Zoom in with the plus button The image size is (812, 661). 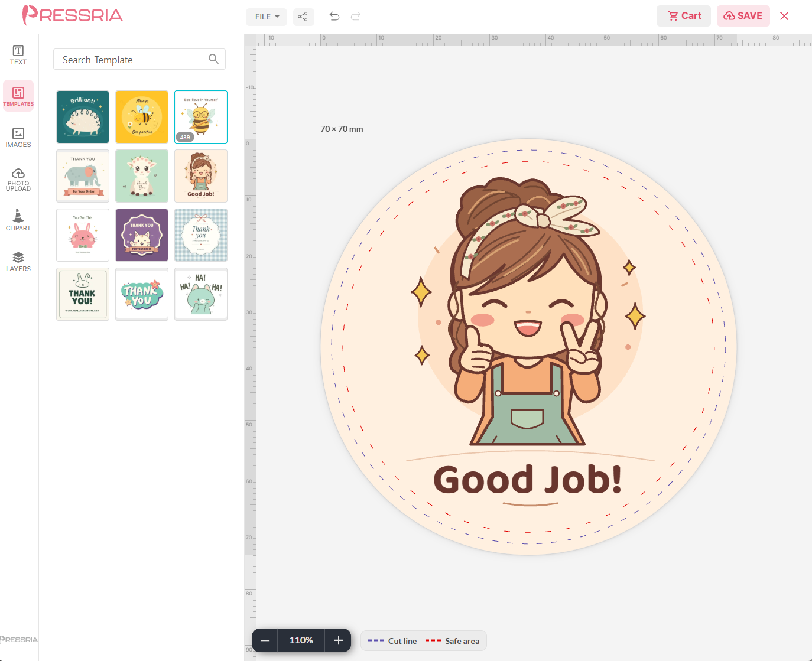tap(339, 640)
